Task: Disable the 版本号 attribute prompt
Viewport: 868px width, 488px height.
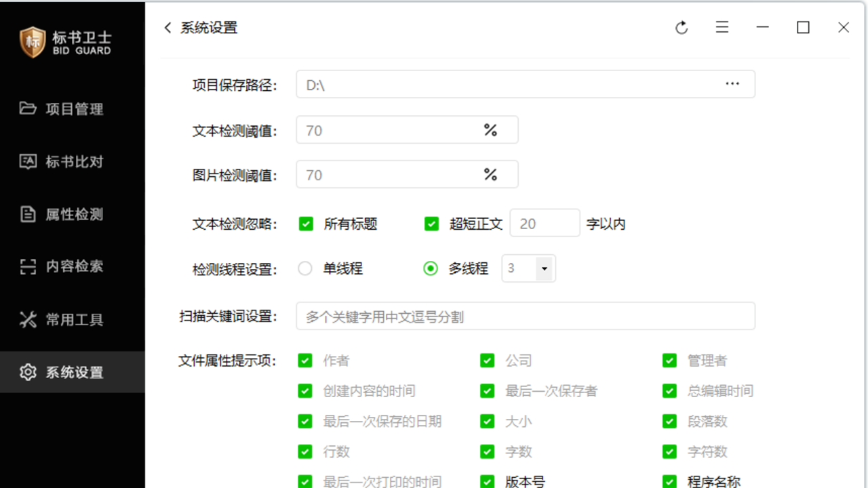Action: (x=487, y=482)
